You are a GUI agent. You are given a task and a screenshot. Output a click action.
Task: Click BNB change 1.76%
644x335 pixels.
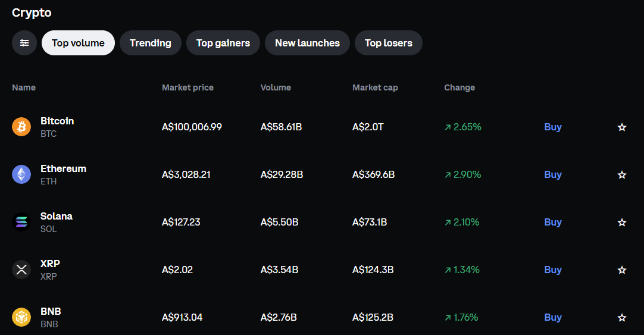click(x=461, y=317)
